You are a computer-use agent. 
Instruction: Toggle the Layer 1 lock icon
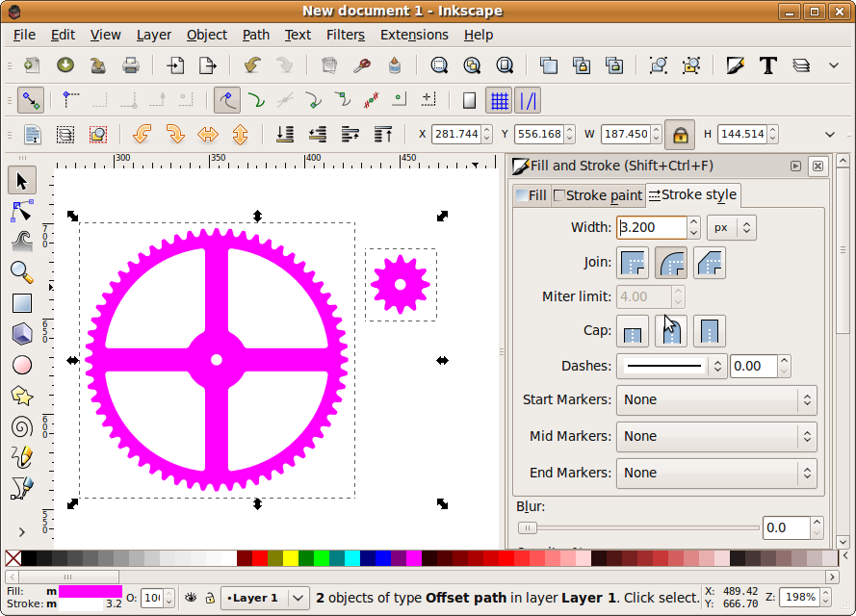coord(210,598)
